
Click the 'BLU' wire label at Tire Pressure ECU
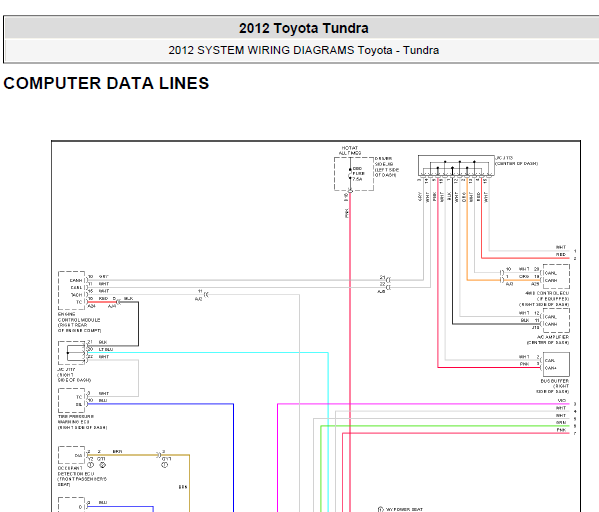[x=103, y=400]
